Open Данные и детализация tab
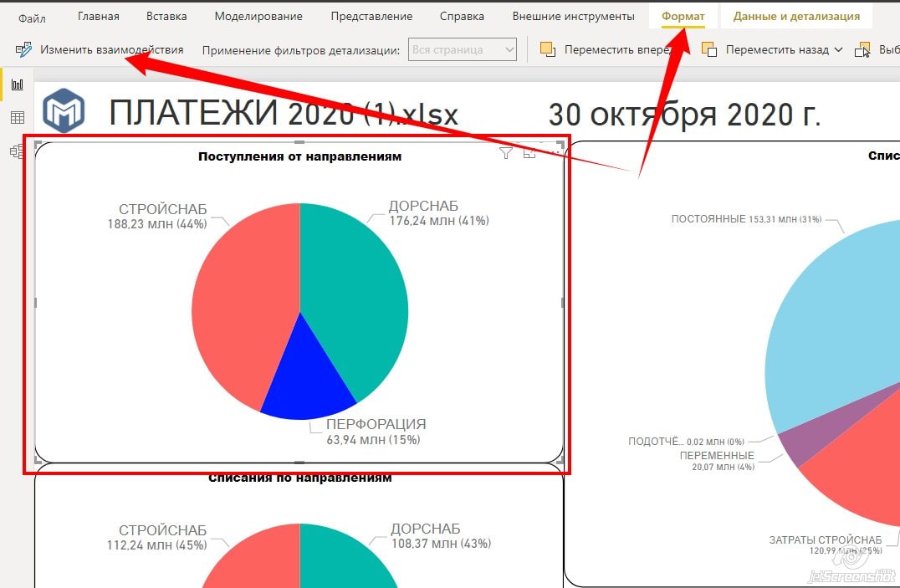Image resolution: width=900 pixels, height=588 pixels. (796, 17)
